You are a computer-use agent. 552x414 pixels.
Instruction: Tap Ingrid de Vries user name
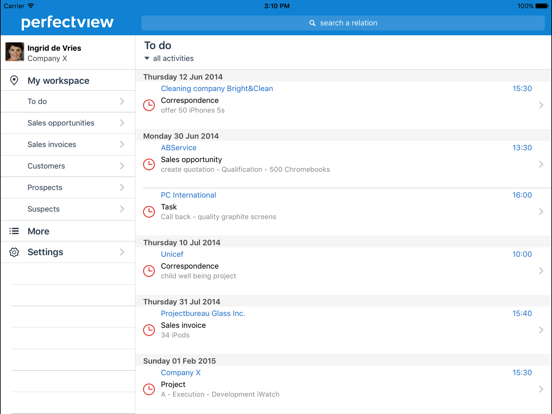click(x=54, y=48)
